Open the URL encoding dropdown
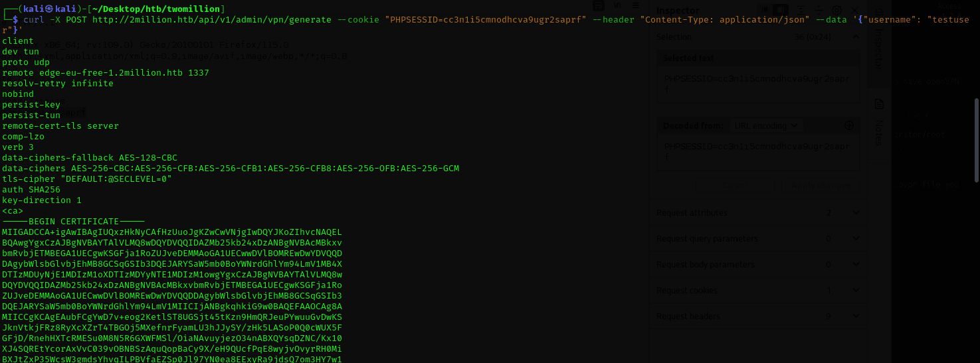The image size is (980, 363). (x=766, y=125)
